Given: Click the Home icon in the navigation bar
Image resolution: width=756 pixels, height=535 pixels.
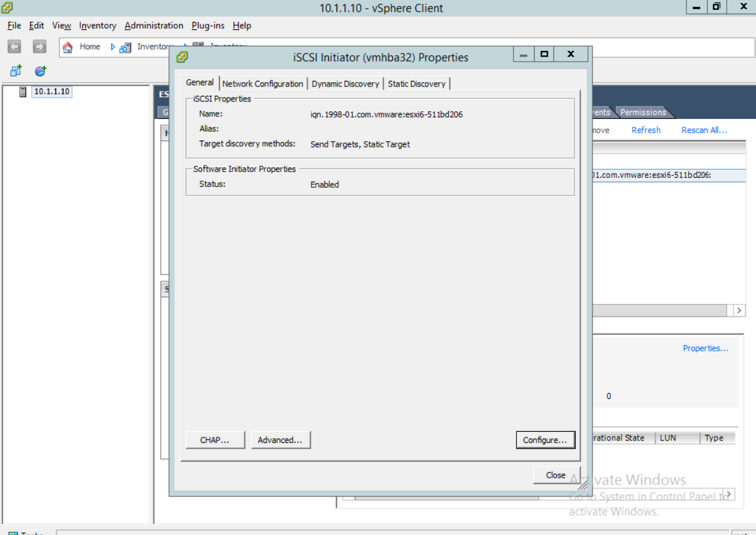Looking at the screenshot, I should click(68, 46).
